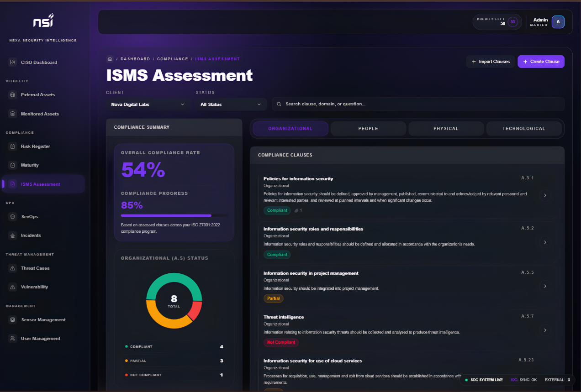Click the 85% compliance progress value
The image size is (581, 392).
(132, 205)
